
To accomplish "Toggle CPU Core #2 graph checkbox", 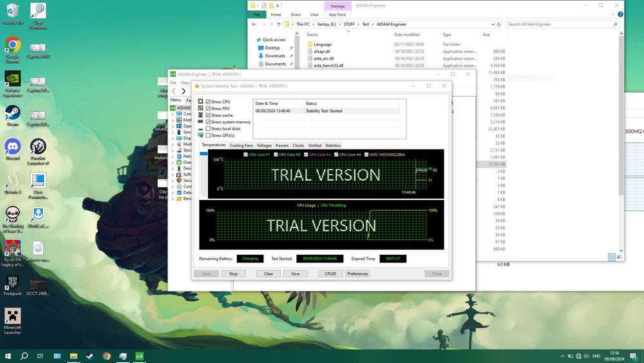I will pyautogui.click(x=276, y=155).
